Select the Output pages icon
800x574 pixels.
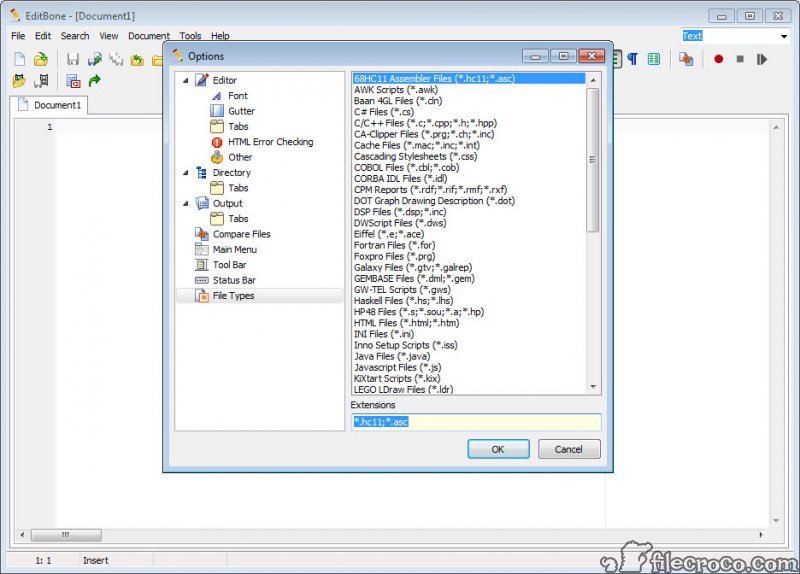202,203
